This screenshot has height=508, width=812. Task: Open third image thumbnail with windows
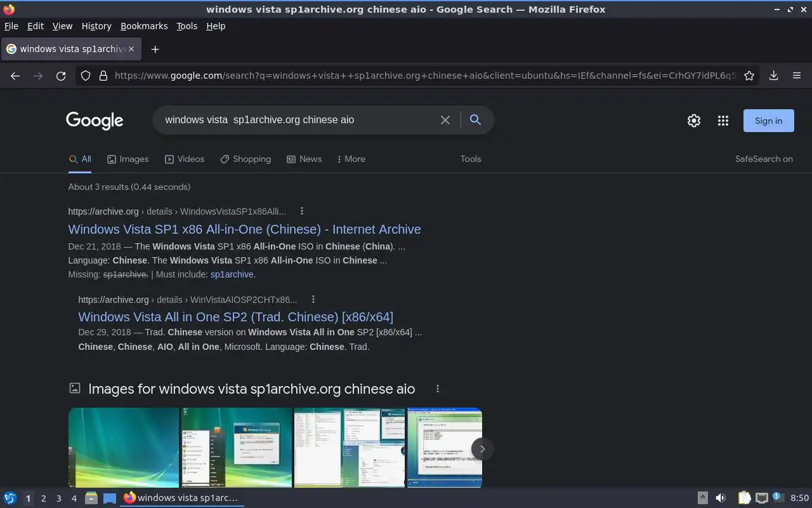(350, 448)
